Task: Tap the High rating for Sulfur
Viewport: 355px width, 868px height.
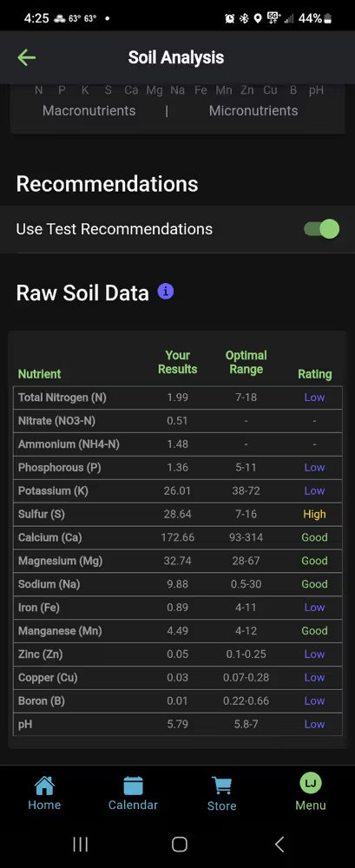Action: 314,514
